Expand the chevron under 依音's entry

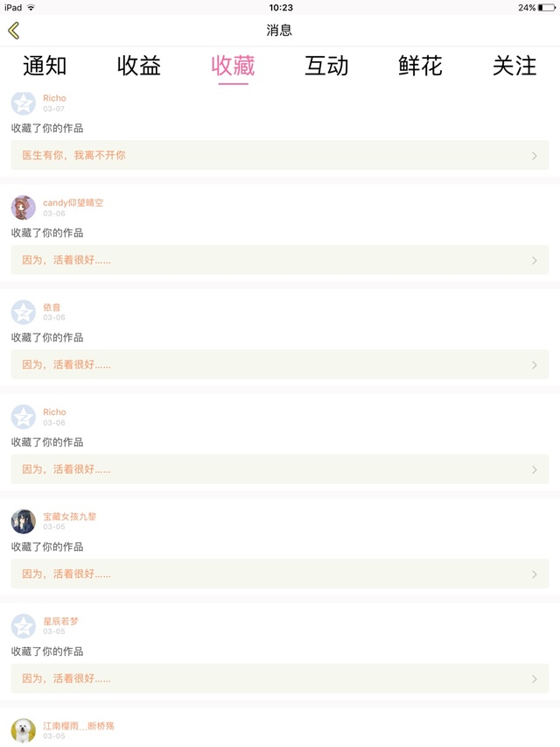[535, 365]
